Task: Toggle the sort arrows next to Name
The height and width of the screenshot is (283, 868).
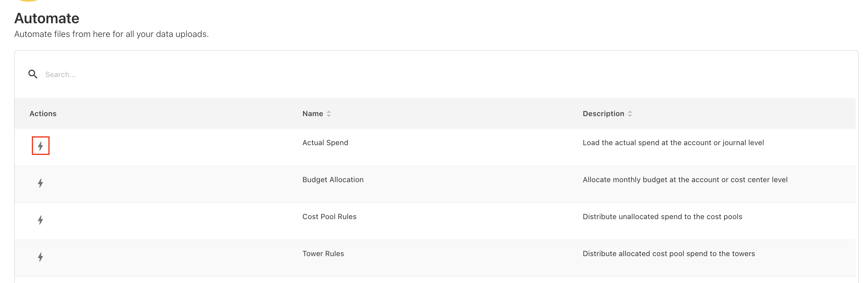Action: coord(329,114)
